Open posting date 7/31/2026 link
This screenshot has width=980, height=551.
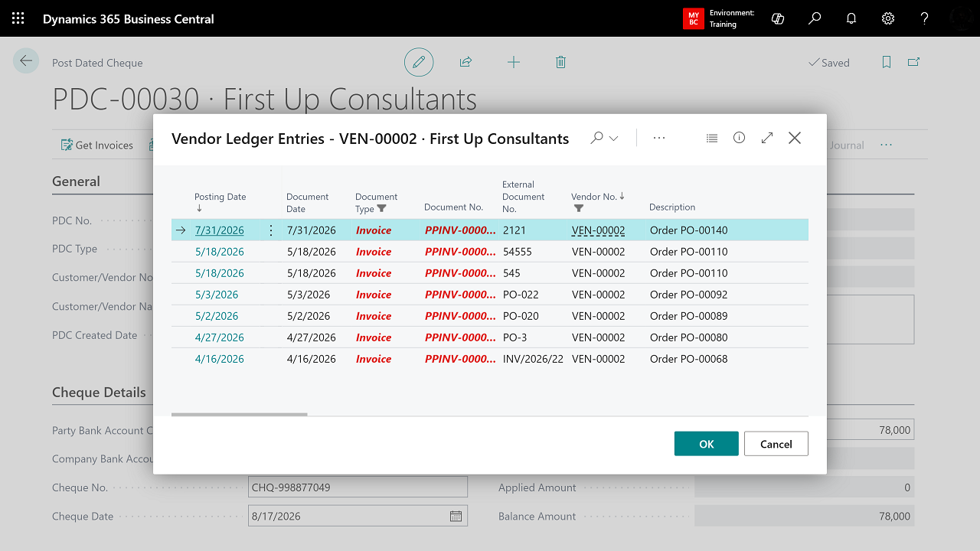pyautogui.click(x=220, y=230)
